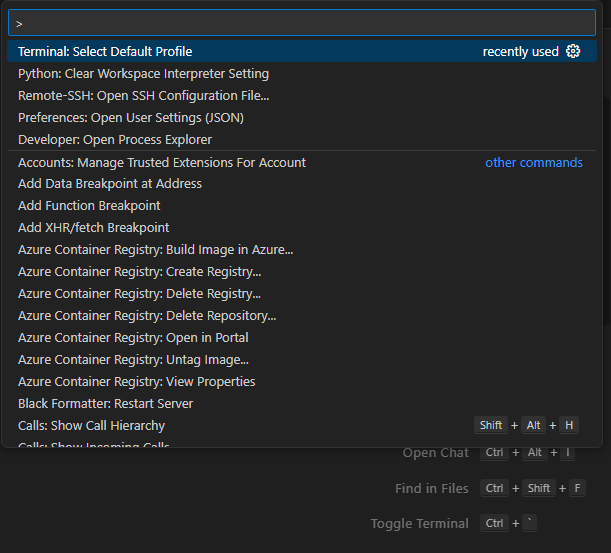Launch Developer: Open Process Explorer
The image size is (611, 553).
click(302, 140)
